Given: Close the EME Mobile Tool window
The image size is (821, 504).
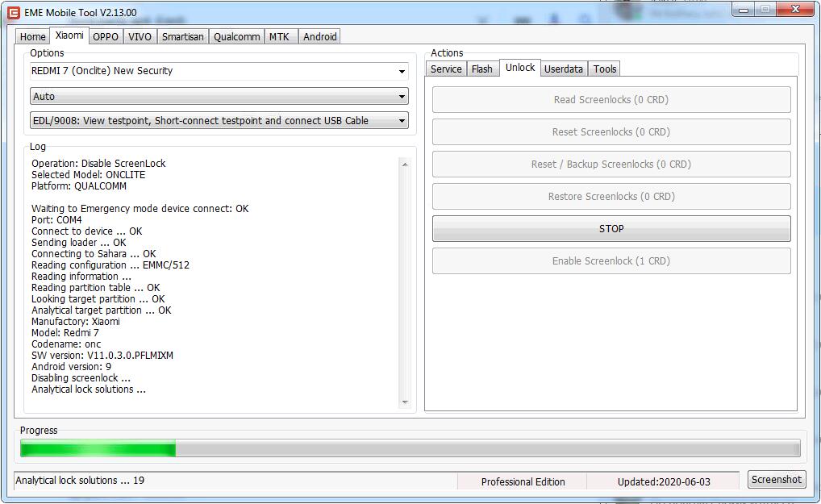Looking at the screenshot, I should 795,9.
